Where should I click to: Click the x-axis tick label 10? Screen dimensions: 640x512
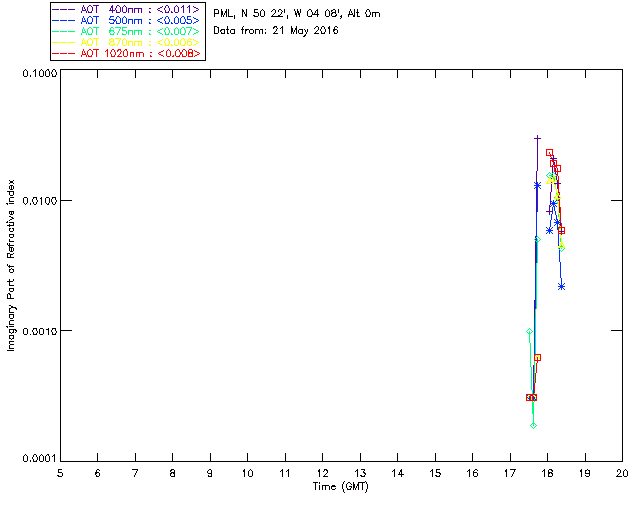pos(247,473)
